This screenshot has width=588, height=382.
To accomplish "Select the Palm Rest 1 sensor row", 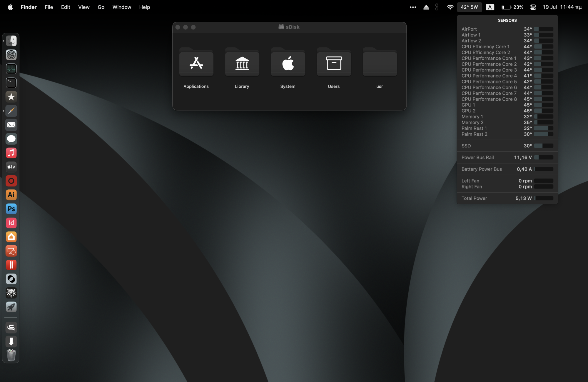I will [x=507, y=128].
